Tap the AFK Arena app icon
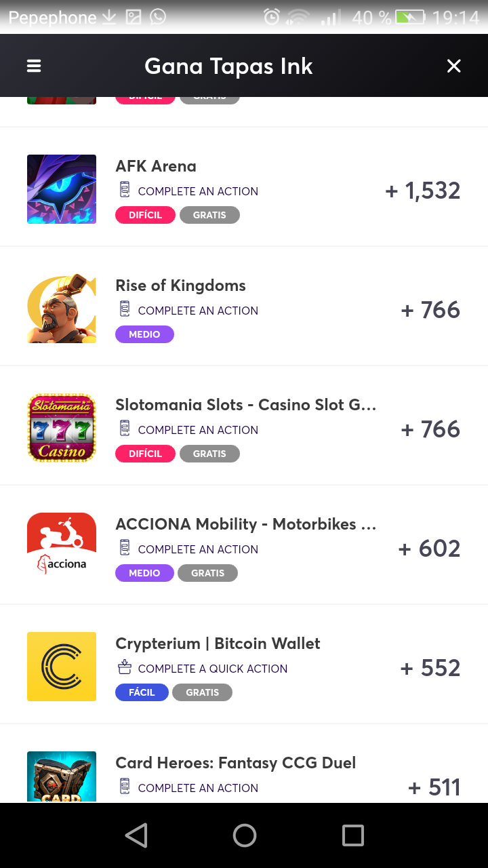Viewport: 488px width, 868px height. tap(62, 189)
